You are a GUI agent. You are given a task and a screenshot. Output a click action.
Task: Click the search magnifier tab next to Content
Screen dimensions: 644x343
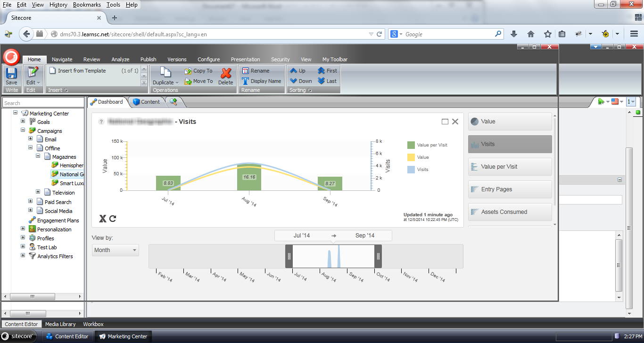[173, 101]
